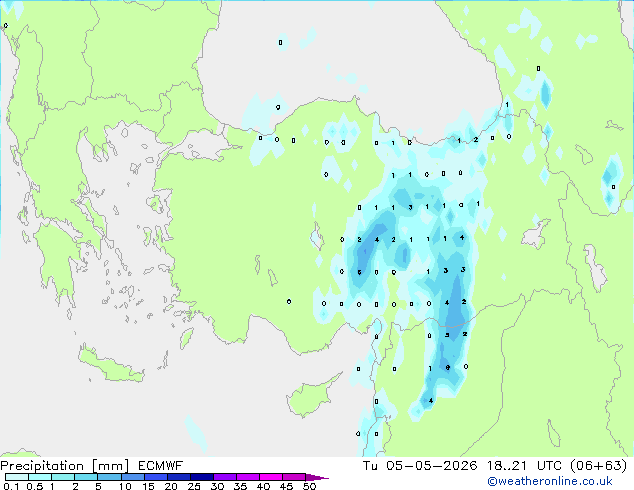
Task: Click the Tu weekday label
Action: click(370, 466)
